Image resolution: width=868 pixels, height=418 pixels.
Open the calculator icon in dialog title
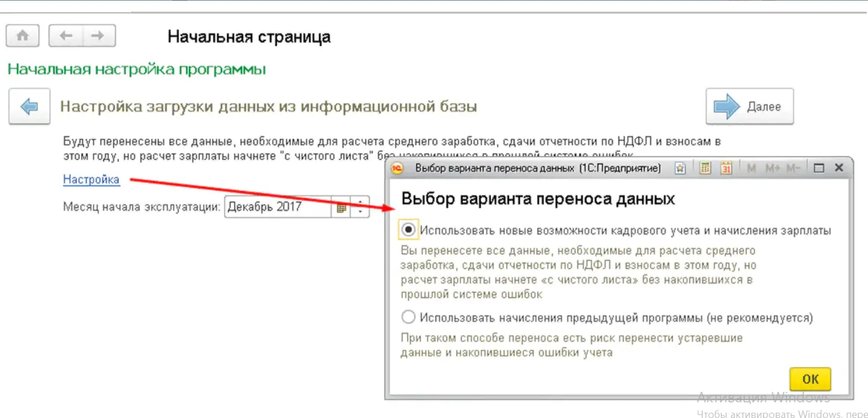coord(705,168)
